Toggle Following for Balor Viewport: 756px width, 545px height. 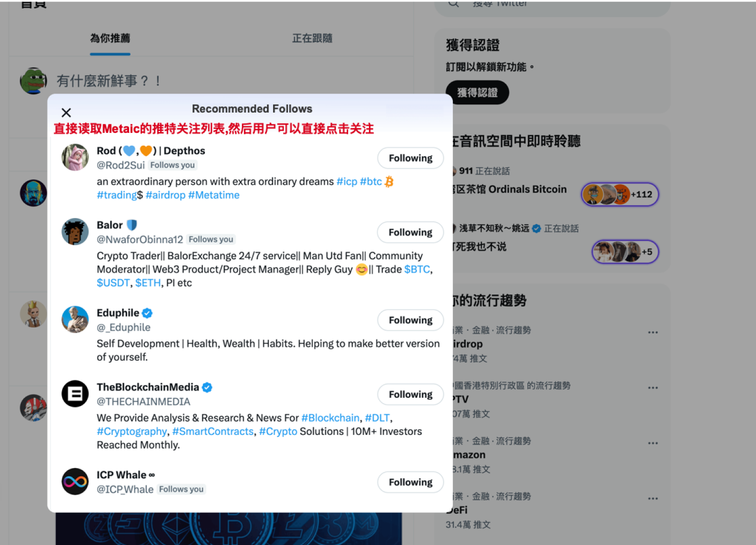point(410,232)
